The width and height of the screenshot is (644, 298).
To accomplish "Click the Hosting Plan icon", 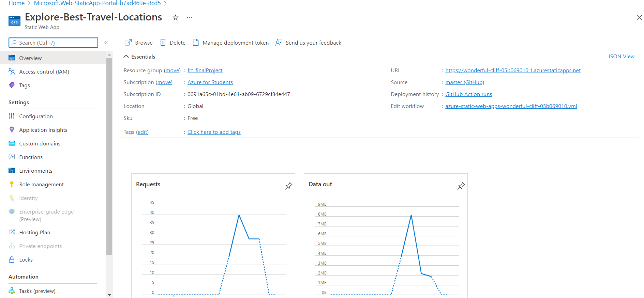I will pyautogui.click(x=12, y=232).
